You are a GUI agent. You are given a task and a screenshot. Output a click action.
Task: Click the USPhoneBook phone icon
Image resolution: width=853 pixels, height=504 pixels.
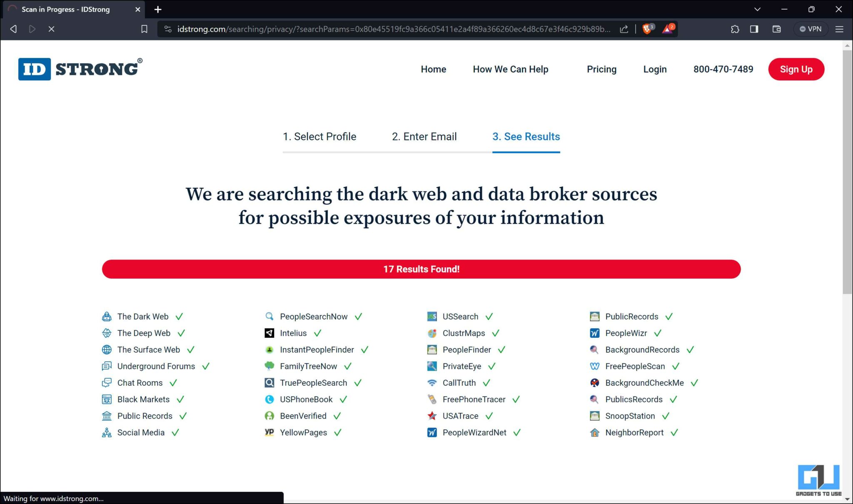[269, 399]
